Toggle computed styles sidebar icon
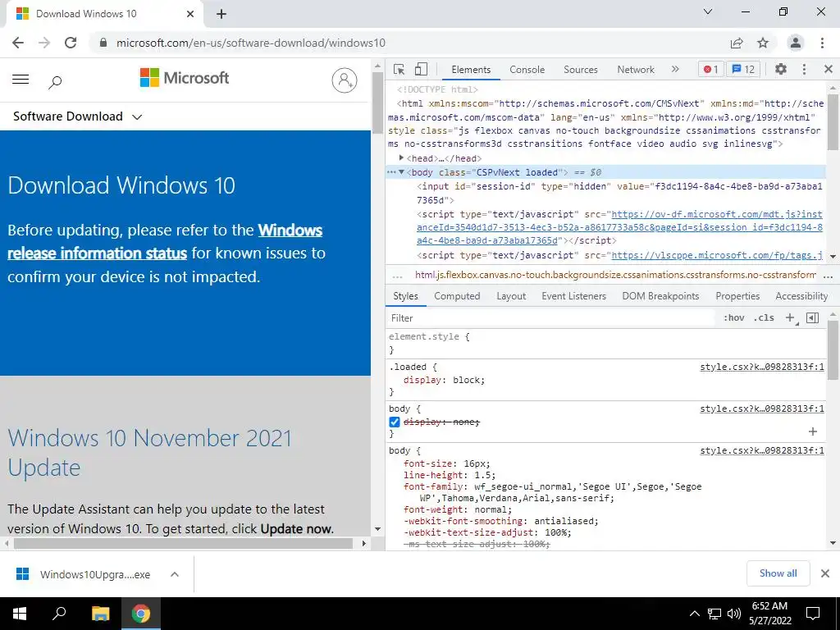The image size is (840, 630). coord(812,317)
